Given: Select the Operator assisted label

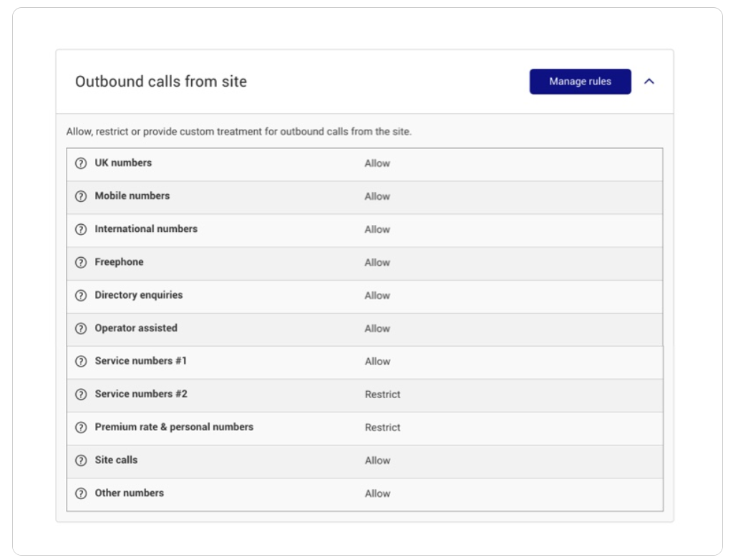Looking at the screenshot, I should pyautogui.click(x=136, y=328).
